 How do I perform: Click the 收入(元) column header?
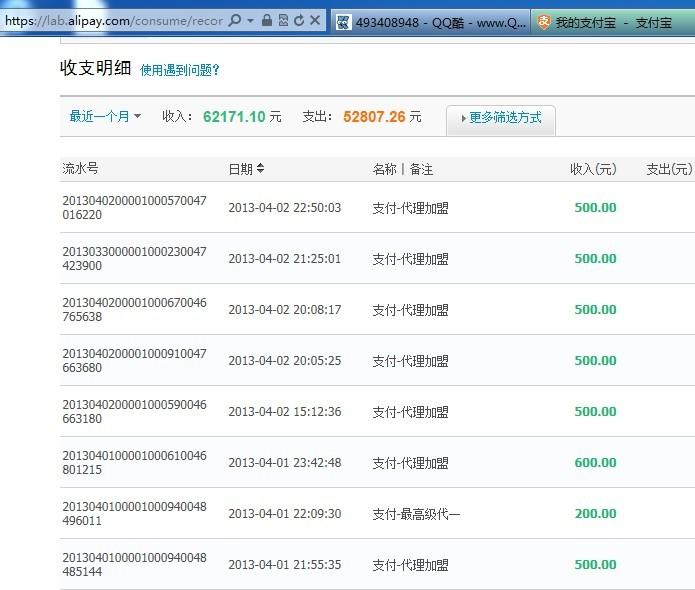point(593,169)
